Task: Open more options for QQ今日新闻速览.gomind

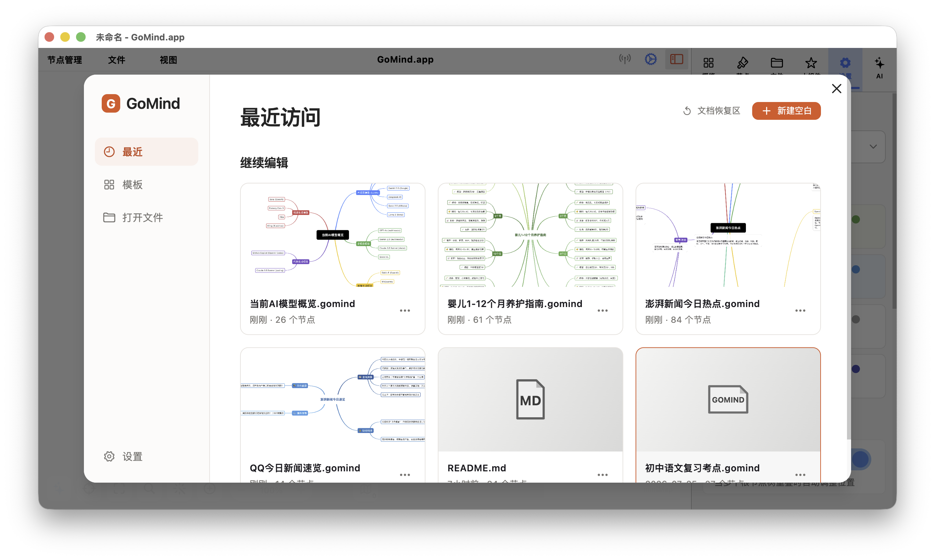Action: pyautogui.click(x=404, y=475)
